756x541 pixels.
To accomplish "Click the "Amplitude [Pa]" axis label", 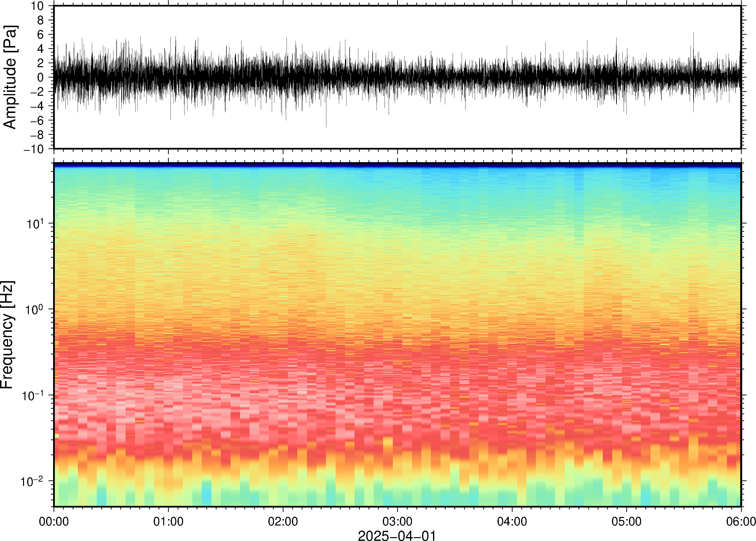I will pos(10,77).
